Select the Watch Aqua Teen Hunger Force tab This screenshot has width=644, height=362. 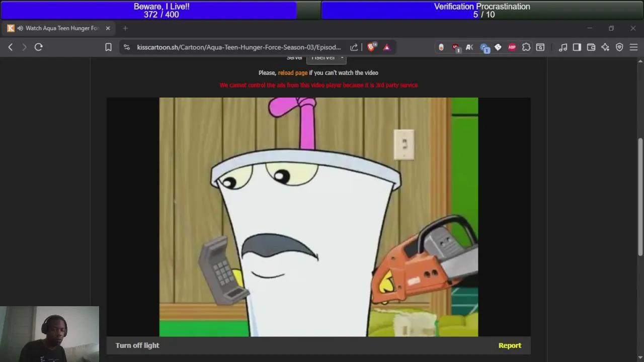59,28
